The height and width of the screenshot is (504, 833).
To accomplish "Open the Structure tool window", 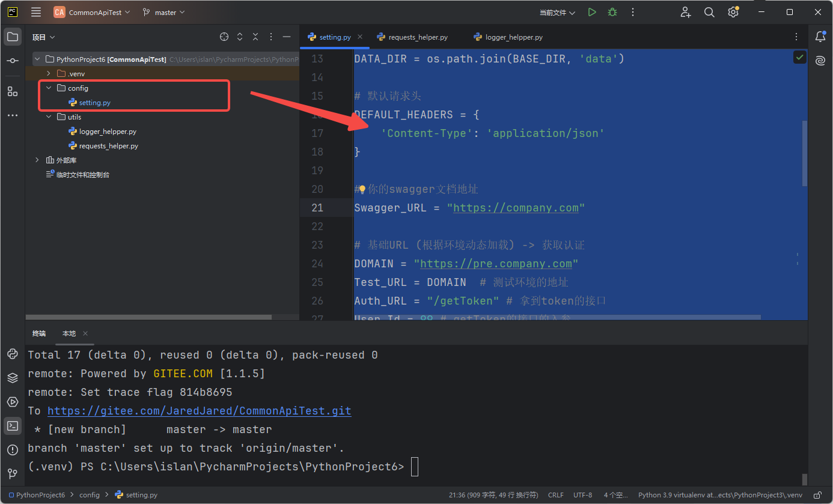I will pyautogui.click(x=13, y=91).
